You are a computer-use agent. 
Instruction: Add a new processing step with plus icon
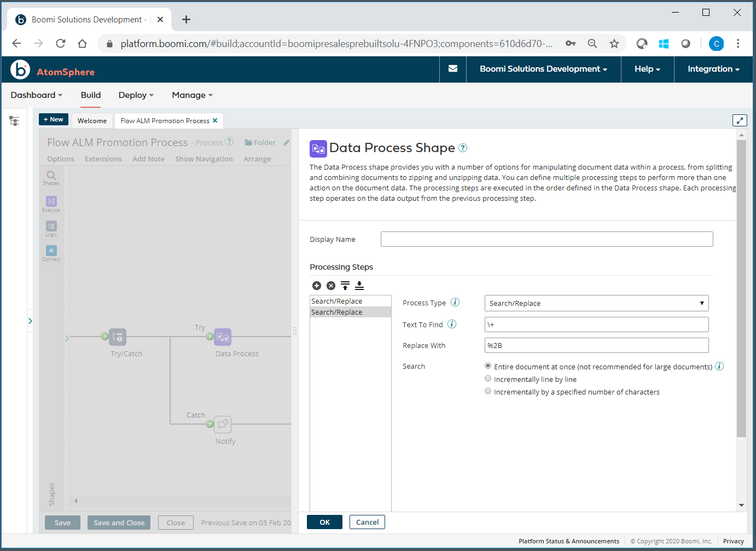[317, 285]
